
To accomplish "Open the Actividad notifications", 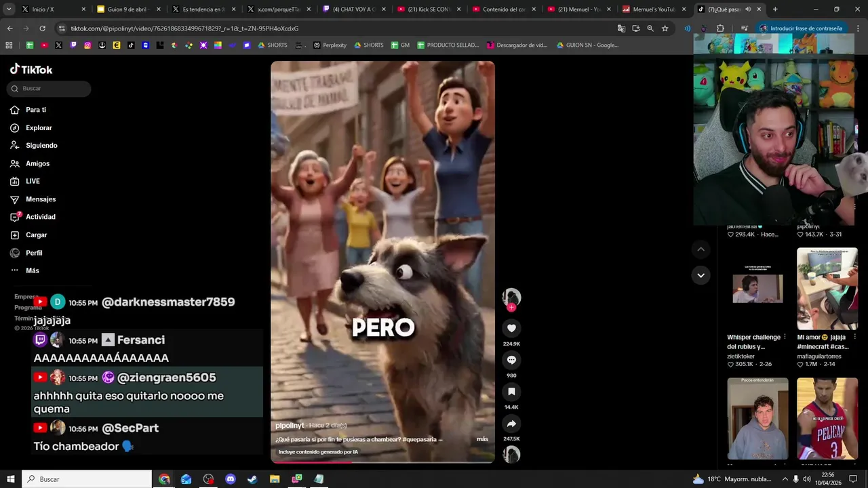I will coord(32,217).
